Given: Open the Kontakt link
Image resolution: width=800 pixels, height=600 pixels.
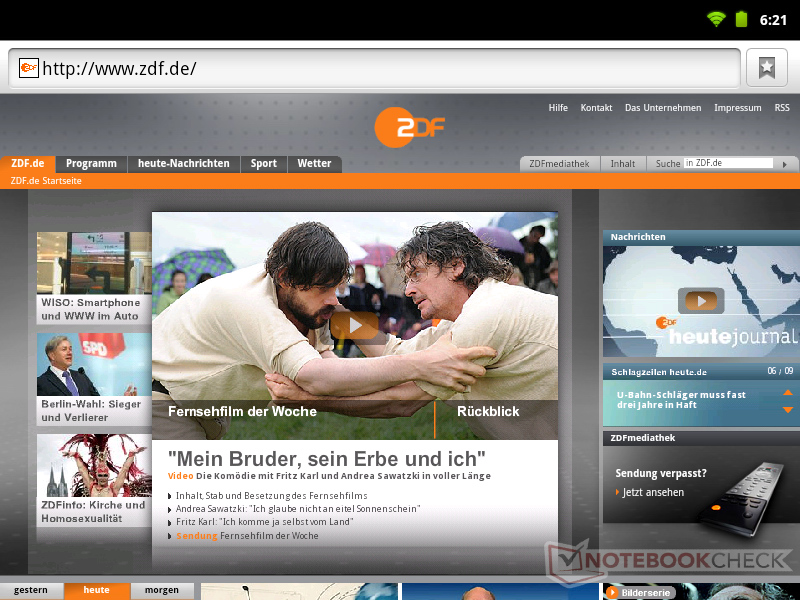Looking at the screenshot, I should coord(596,108).
